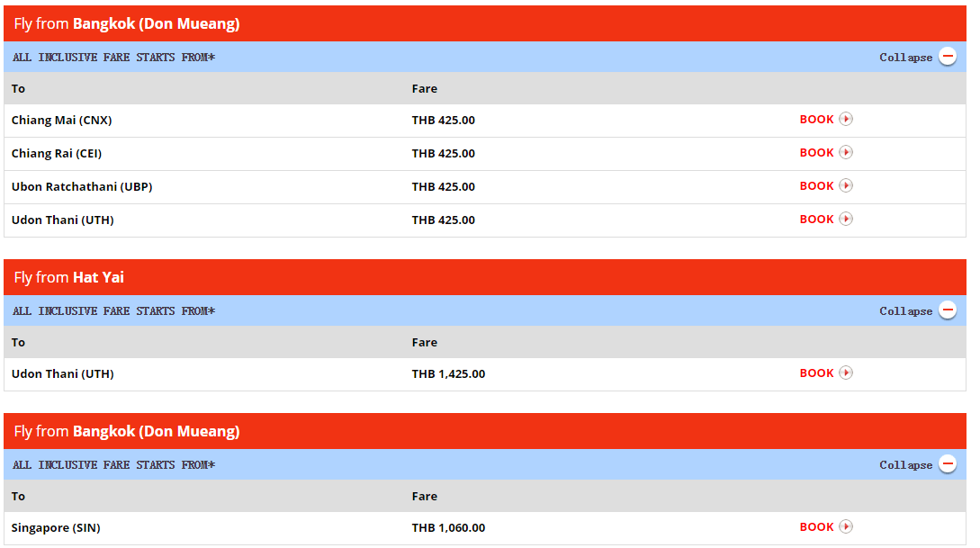Book the Singapore (SIN) flight

tap(816, 526)
